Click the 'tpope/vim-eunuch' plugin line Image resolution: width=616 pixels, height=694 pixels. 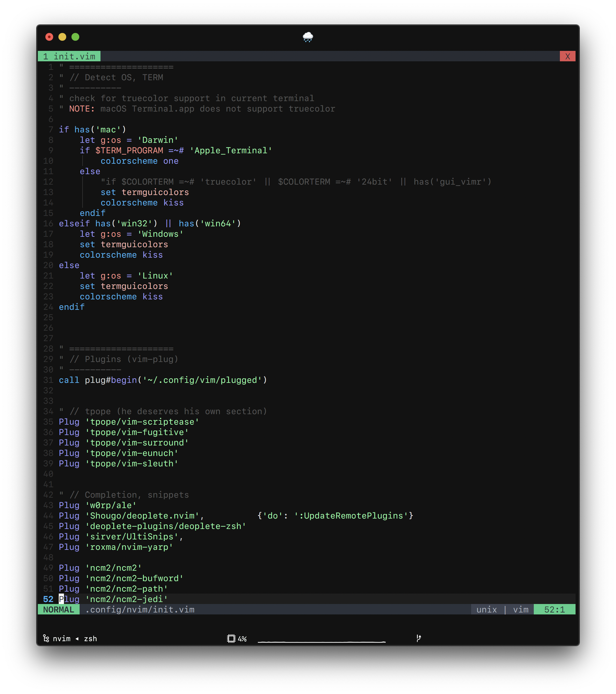[118, 453]
